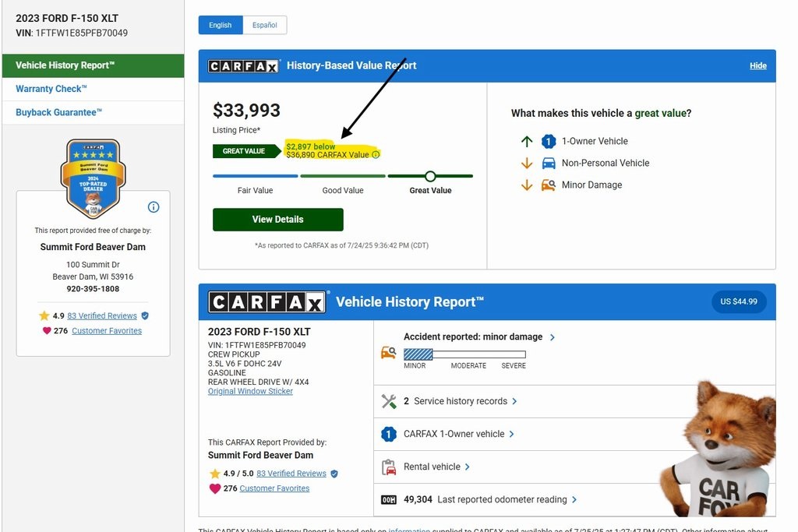The width and height of the screenshot is (798, 532).
Task: Click the star icon beside 4.9 / 5.0
Action: 215,474
